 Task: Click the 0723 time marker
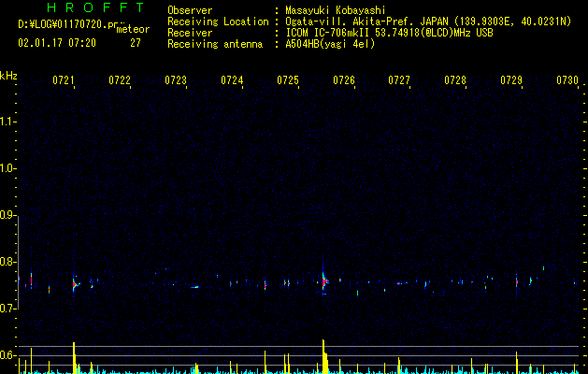tap(176, 80)
